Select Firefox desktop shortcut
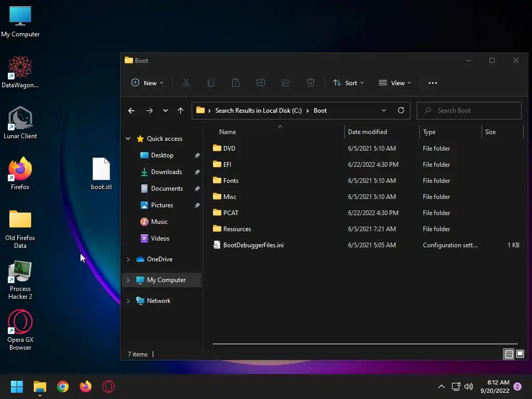This screenshot has height=399, width=532. coord(20,174)
